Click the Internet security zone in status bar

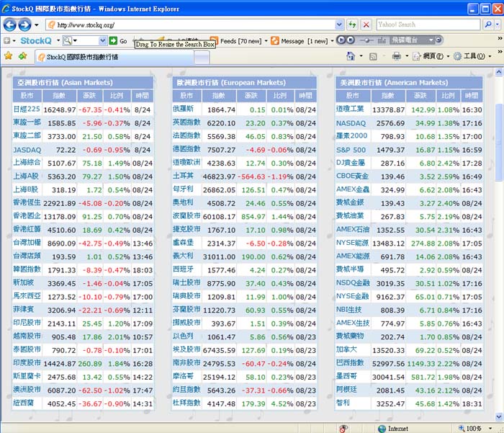pos(393,429)
